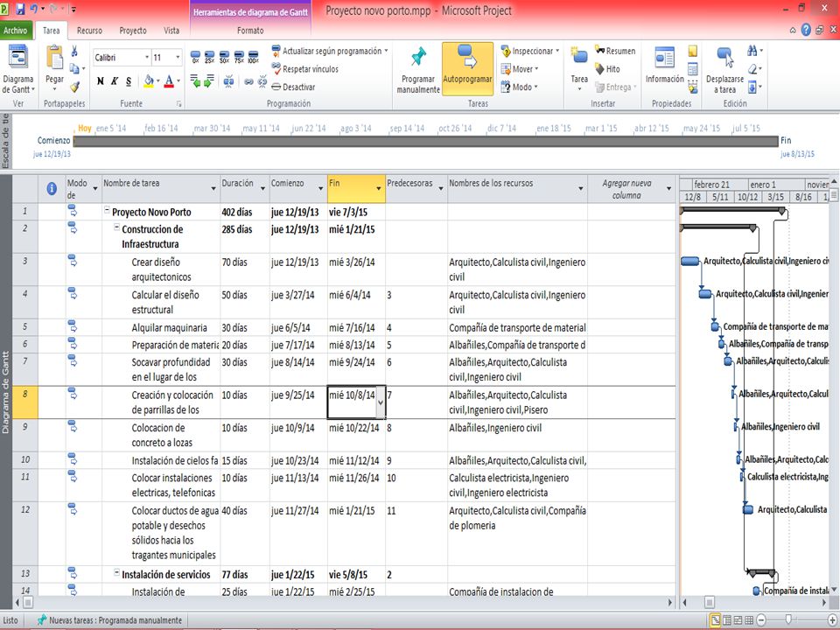The width and height of the screenshot is (840, 630).
Task: Click the Format Painter brush icon
Action: [75, 87]
